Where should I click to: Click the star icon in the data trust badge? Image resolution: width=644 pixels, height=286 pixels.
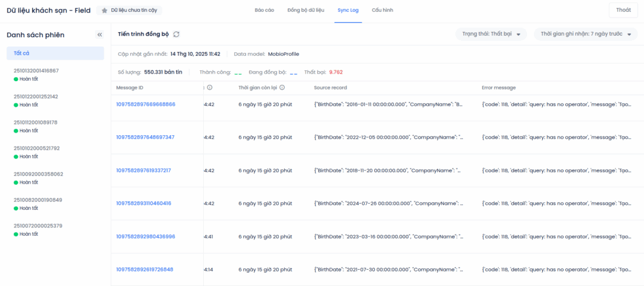(x=104, y=11)
